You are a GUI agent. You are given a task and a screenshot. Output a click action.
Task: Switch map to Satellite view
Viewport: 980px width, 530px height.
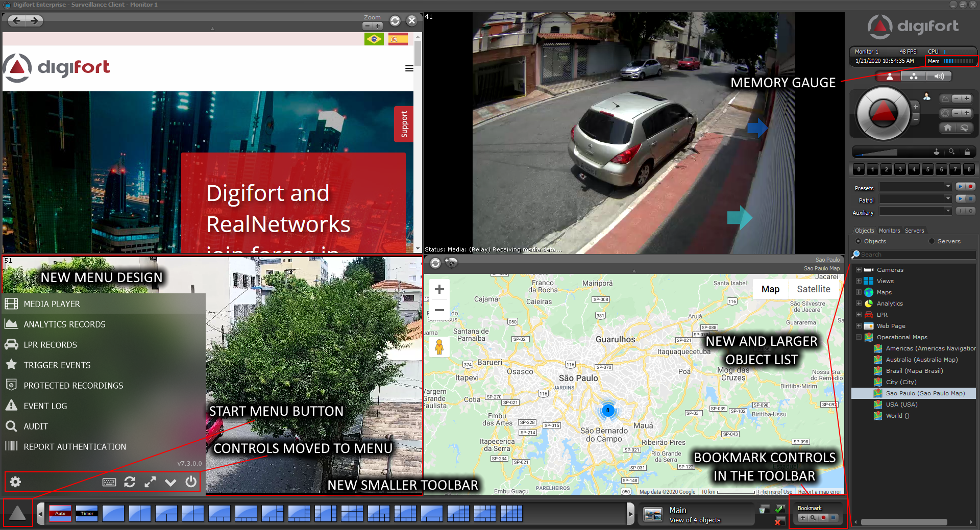814,289
